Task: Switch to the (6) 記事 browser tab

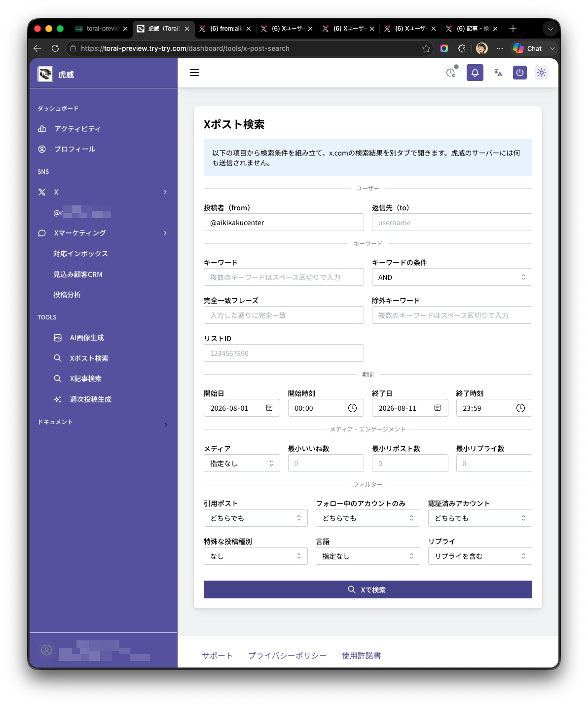Action: point(473,29)
